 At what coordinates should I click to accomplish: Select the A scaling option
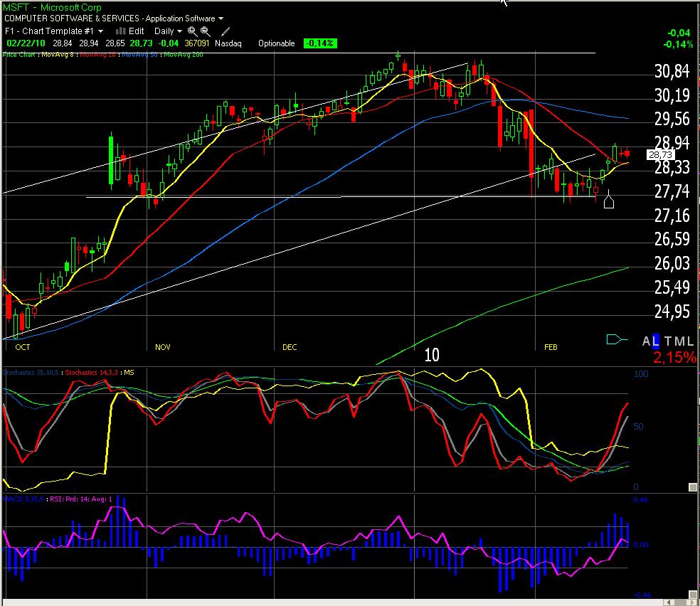(x=646, y=341)
